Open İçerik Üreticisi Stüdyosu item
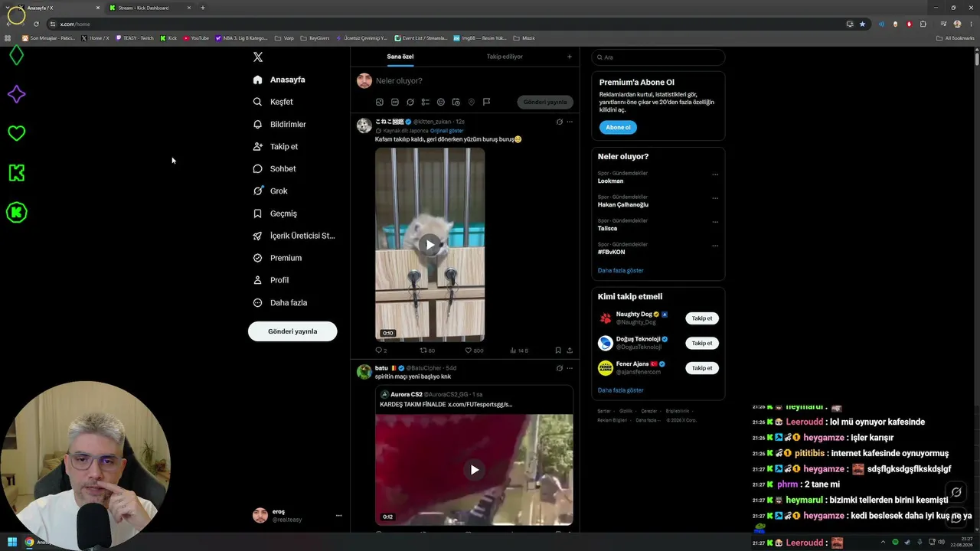This screenshot has height=551, width=980. click(294, 236)
